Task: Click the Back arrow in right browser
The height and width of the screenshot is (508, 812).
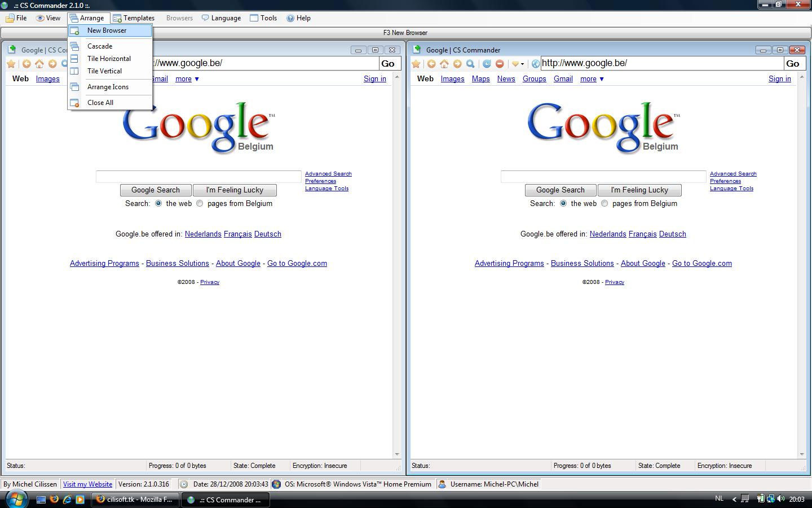Action: click(x=431, y=64)
